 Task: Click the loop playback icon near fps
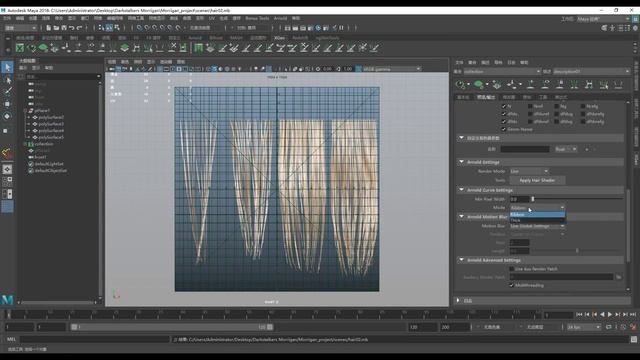pyautogui.click(x=609, y=327)
